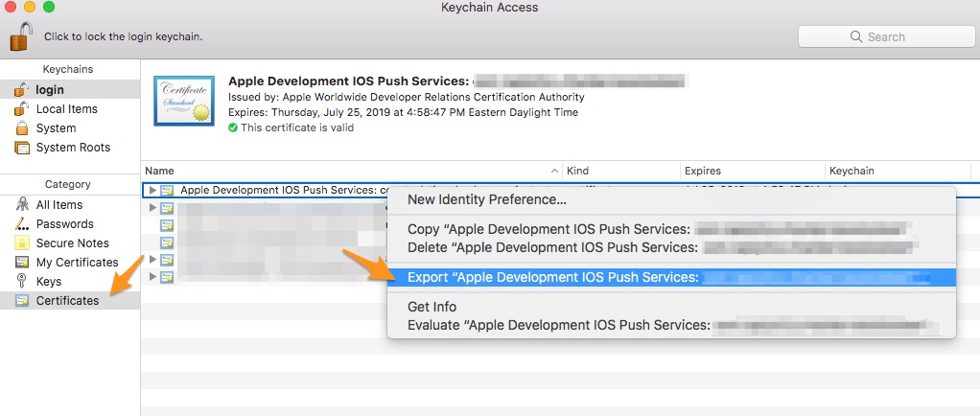Choose Get Info from context menu

coord(671,307)
